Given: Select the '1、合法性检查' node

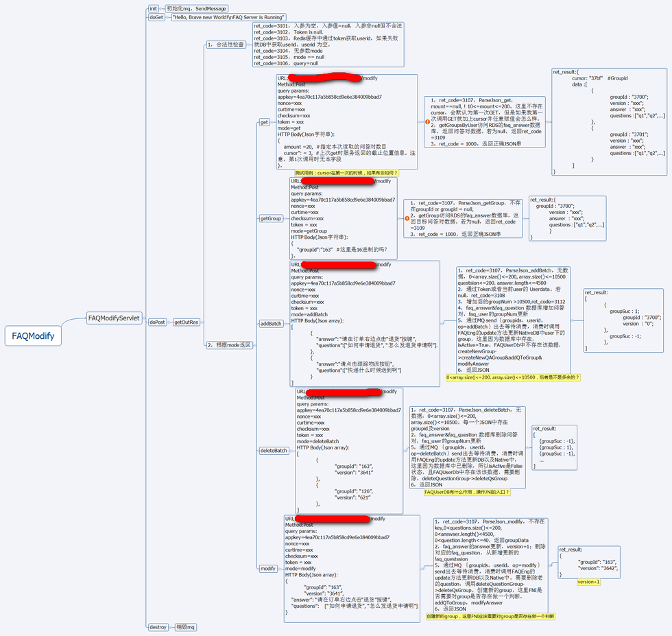Looking at the screenshot, I should coord(225,45).
